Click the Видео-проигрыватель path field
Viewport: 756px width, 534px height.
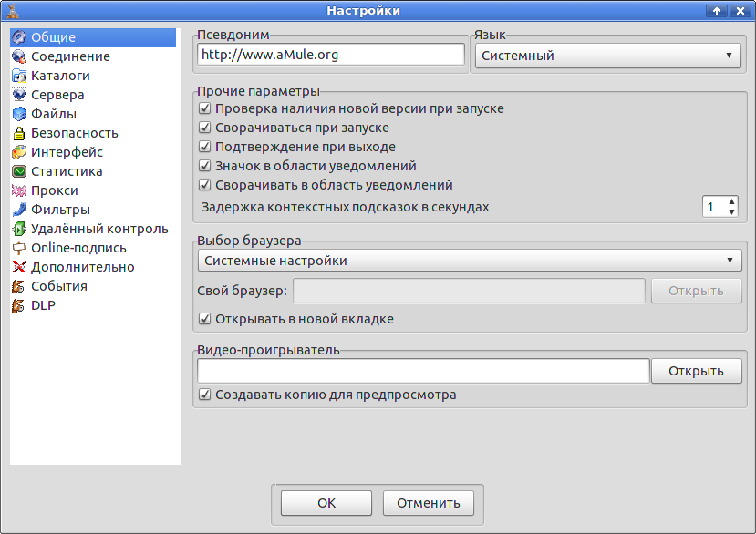pyautogui.click(x=423, y=371)
